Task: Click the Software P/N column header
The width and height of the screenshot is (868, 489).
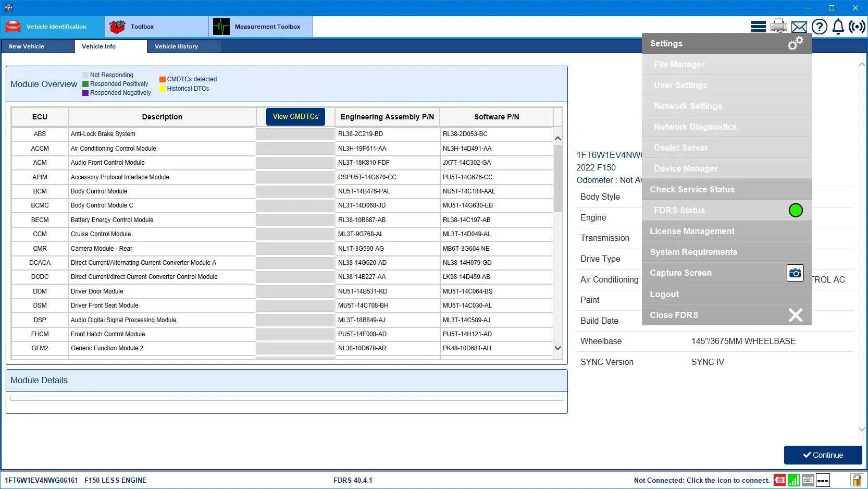Action: 497,117
